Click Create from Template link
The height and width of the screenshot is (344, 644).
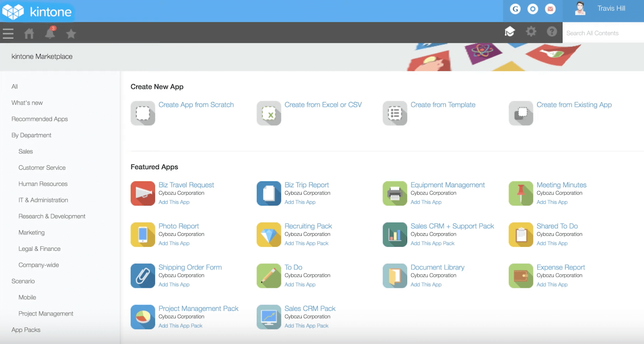point(443,105)
